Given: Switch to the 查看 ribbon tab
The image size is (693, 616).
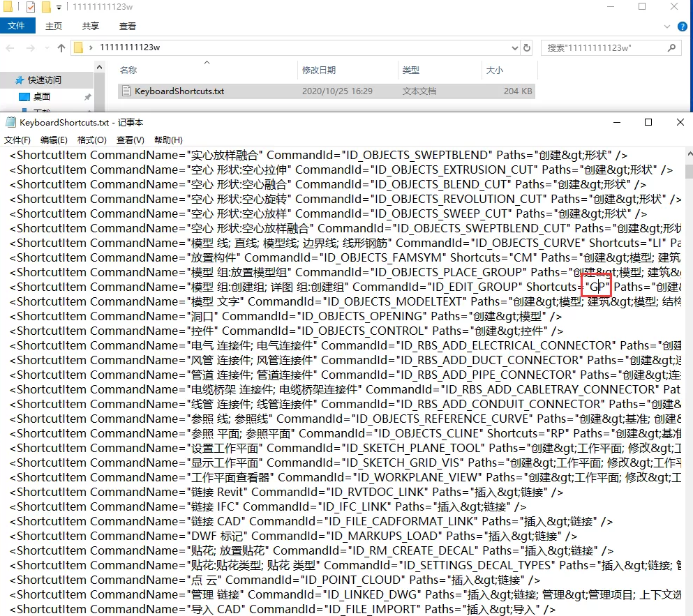Looking at the screenshot, I should [x=128, y=26].
